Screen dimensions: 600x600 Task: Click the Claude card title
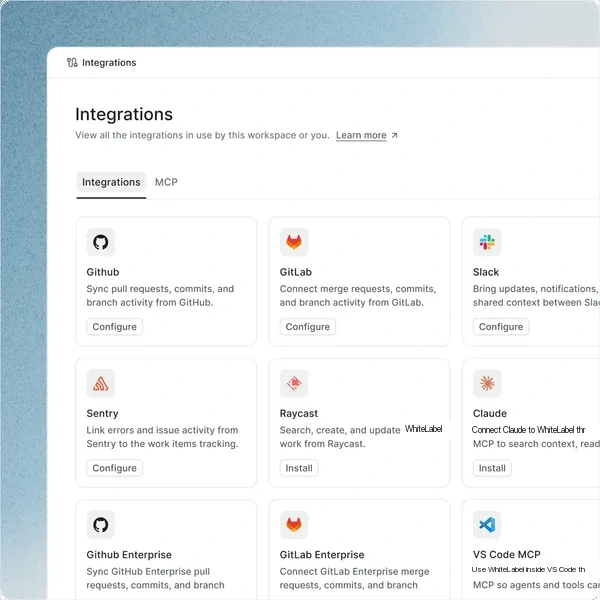490,413
